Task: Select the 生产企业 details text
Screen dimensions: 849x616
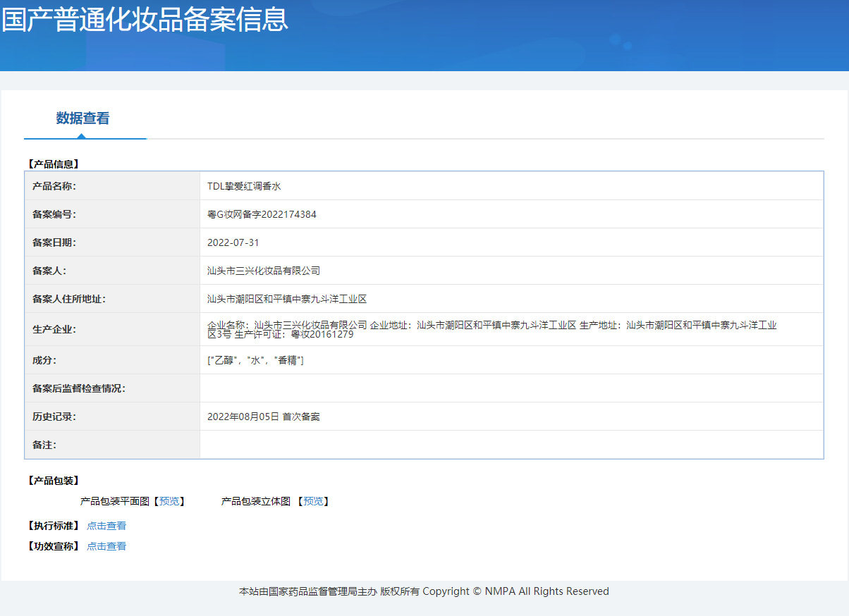Action: [x=492, y=329]
